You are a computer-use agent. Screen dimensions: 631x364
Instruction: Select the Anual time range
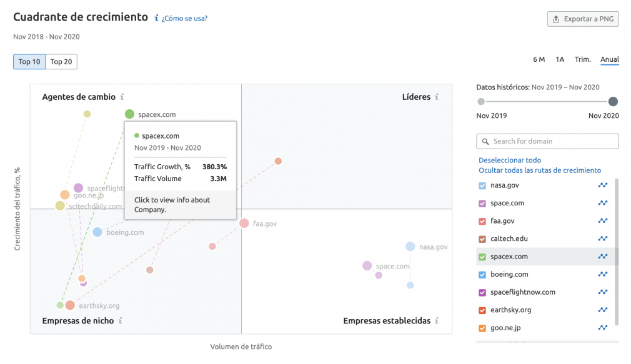610,59
